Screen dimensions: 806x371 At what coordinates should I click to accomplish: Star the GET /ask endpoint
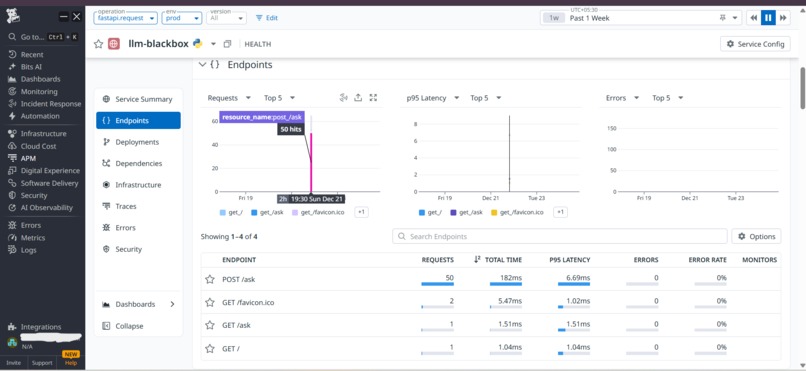tap(210, 325)
